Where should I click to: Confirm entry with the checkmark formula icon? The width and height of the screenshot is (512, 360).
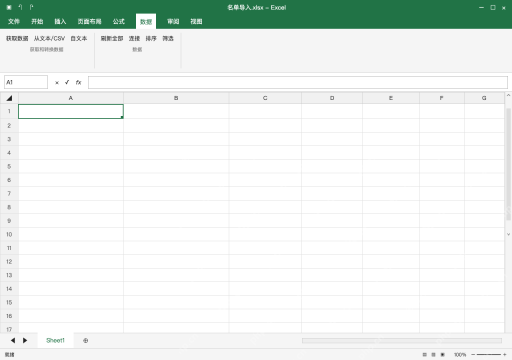tap(67, 82)
